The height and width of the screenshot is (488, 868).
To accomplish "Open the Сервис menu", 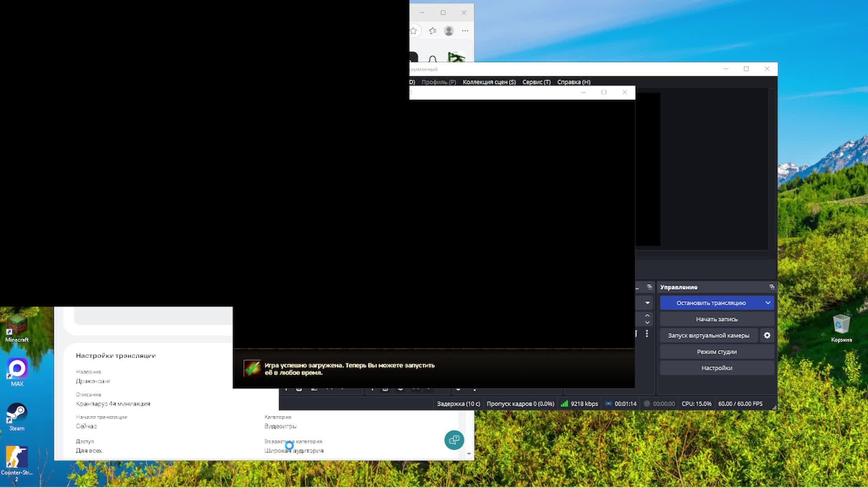I will coord(536,82).
